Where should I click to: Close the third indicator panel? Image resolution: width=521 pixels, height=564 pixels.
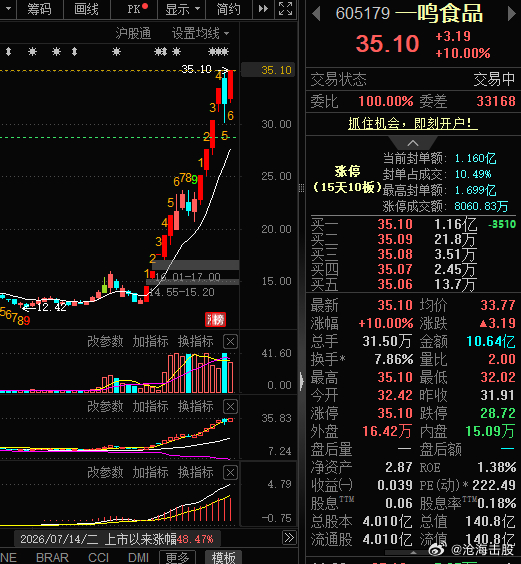click(230, 472)
